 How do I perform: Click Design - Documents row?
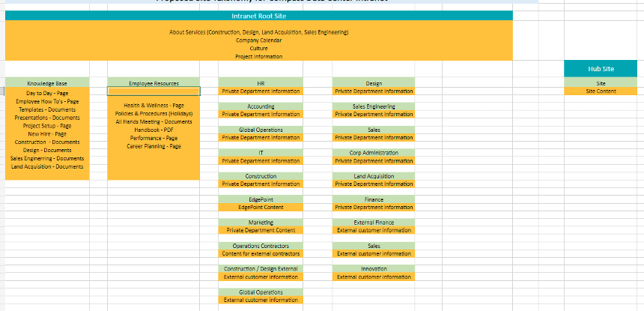[47, 151]
